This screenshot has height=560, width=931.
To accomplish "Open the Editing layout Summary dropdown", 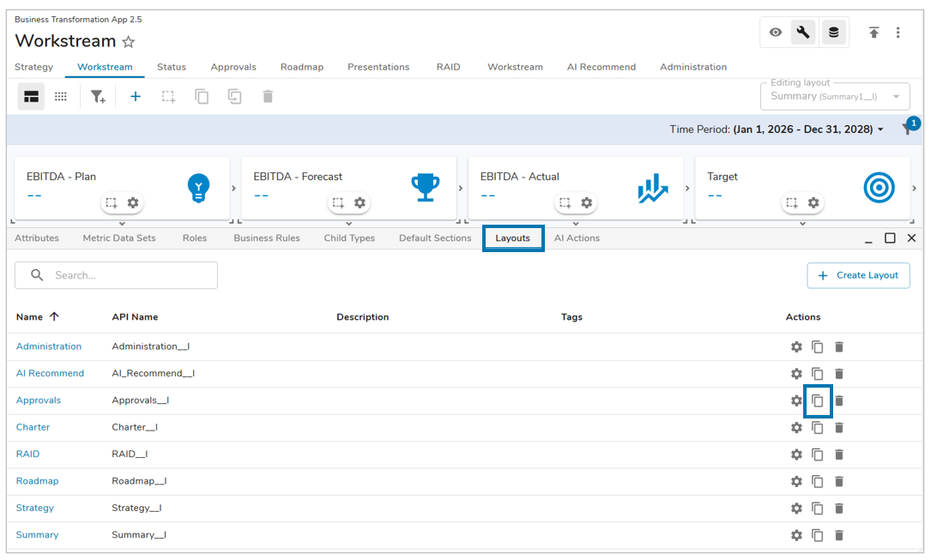I will tap(834, 97).
